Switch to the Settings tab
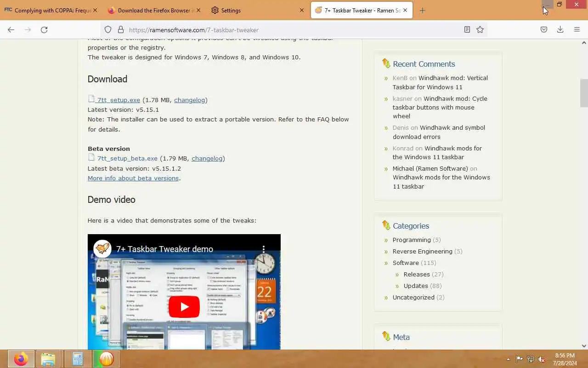 point(257,10)
